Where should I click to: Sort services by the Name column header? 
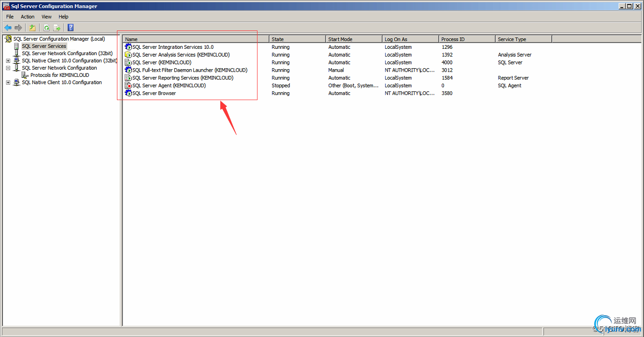pos(196,39)
